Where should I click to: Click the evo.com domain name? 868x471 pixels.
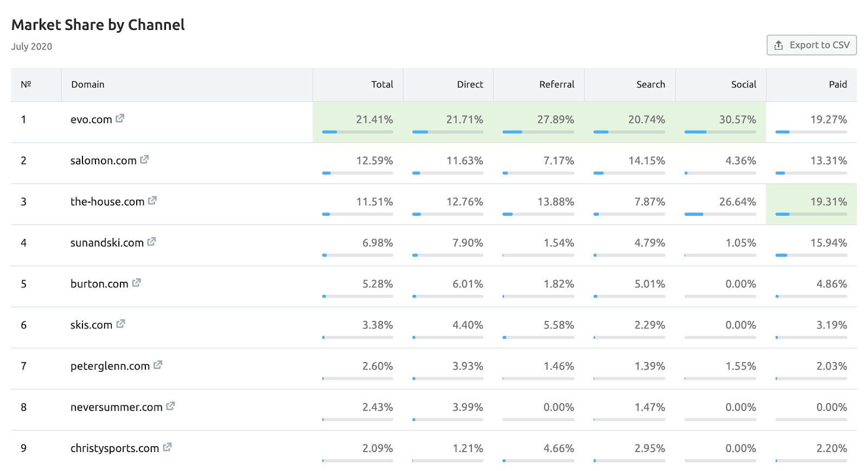(91, 119)
